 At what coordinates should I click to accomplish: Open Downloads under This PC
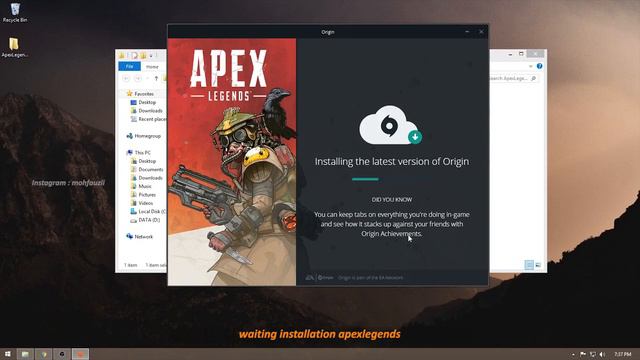[146, 178]
